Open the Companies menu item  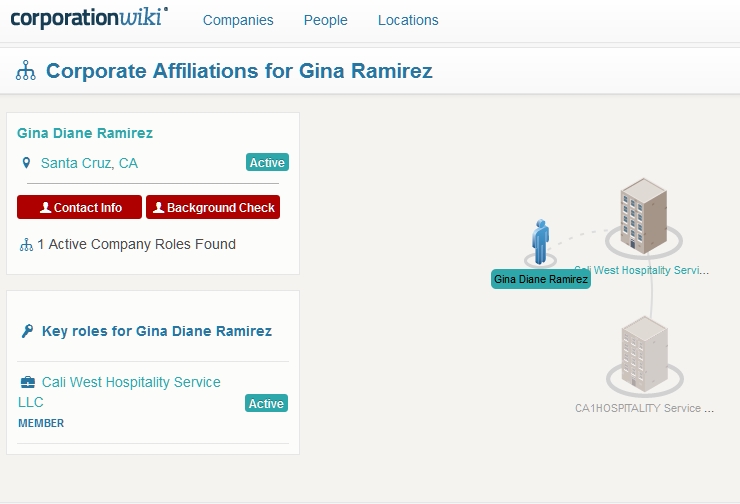coord(238,20)
